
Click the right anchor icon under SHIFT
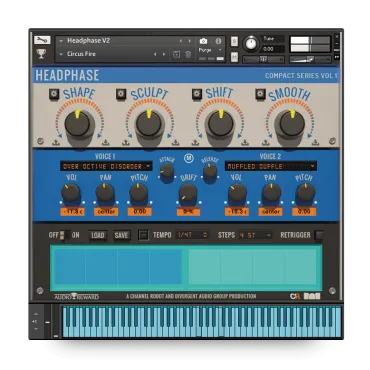coord(245,143)
